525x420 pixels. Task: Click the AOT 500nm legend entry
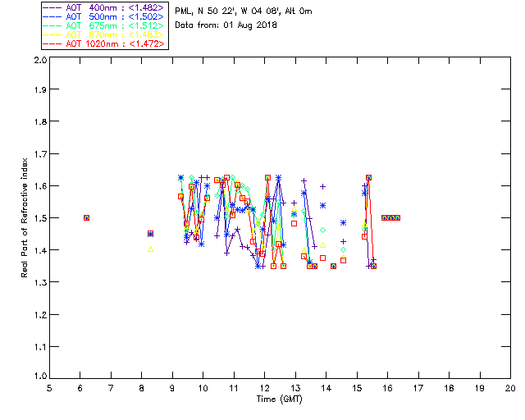(103, 16)
